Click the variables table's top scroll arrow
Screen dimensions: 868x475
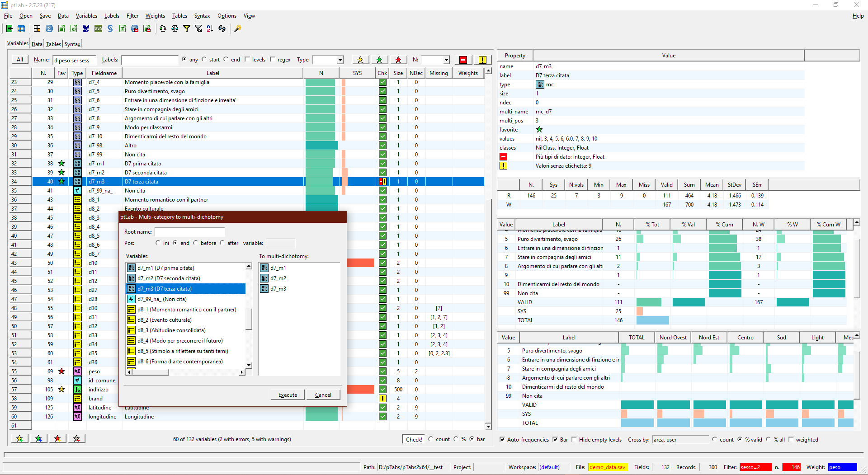coord(488,71)
